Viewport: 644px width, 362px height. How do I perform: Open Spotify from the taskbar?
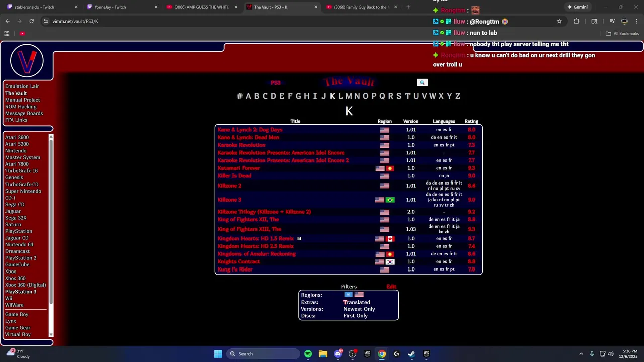(x=308, y=354)
